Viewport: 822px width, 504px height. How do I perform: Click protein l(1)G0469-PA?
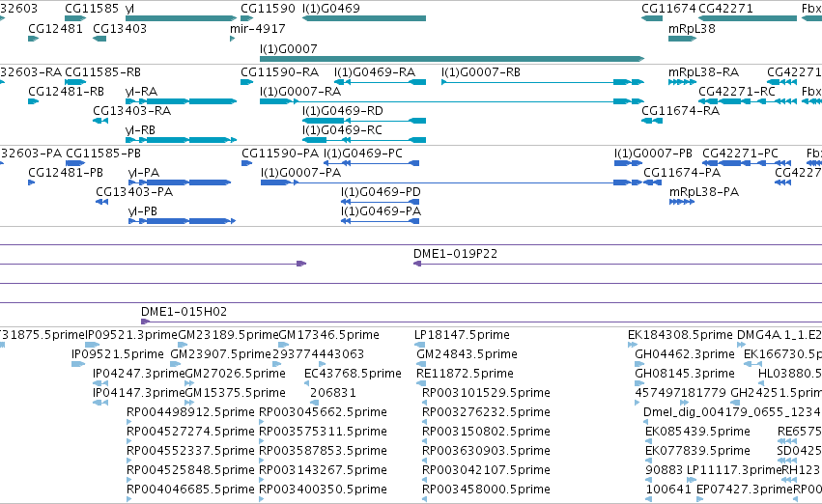[x=382, y=211]
